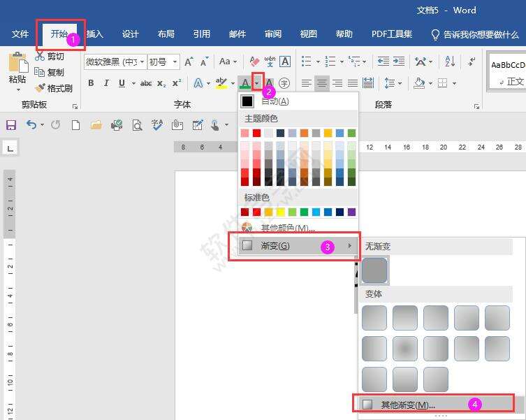This screenshot has height=420, width=526.
Task: Click the Save icon in quick access toolbar
Action: pos(11,125)
